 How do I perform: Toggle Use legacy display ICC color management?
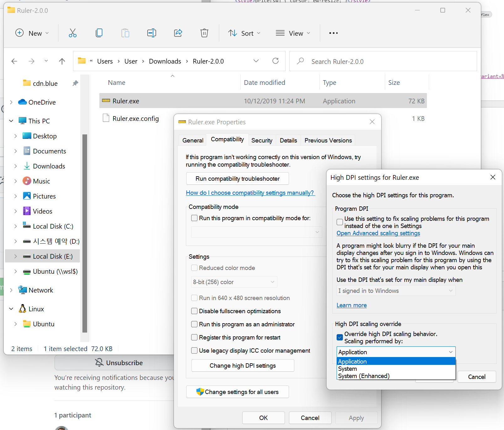tap(194, 350)
